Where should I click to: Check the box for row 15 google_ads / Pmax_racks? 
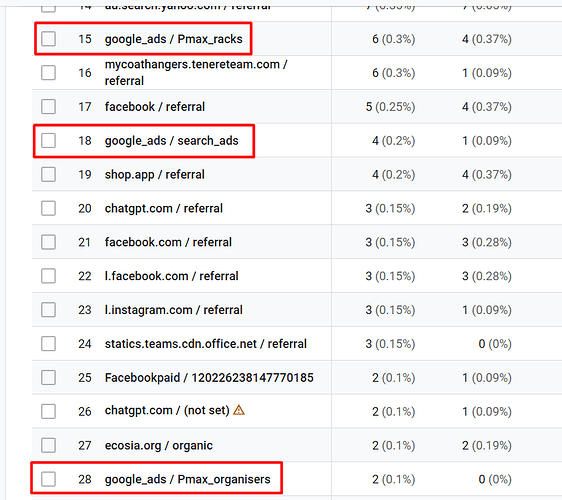coord(48,39)
